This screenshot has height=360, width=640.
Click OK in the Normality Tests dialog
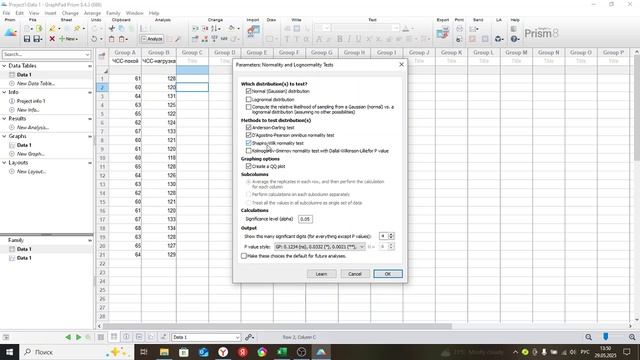[388, 274]
